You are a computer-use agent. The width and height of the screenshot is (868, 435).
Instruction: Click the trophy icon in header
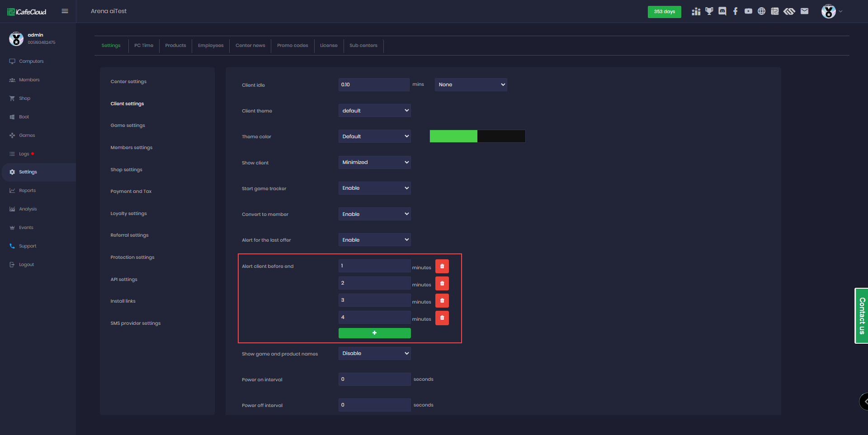click(x=709, y=11)
